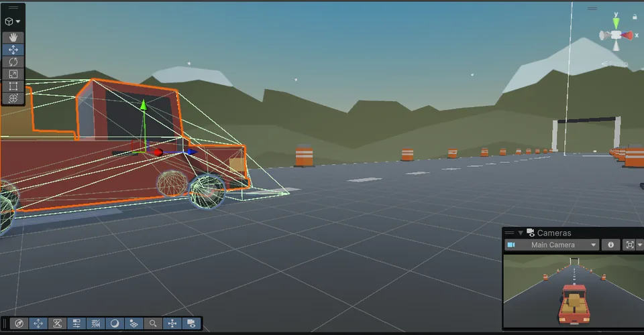This screenshot has width=644, height=335.
Task: Toggle the move-arrows button in bottom toolbar
Action: pyautogui.click(x=38, y=324)
